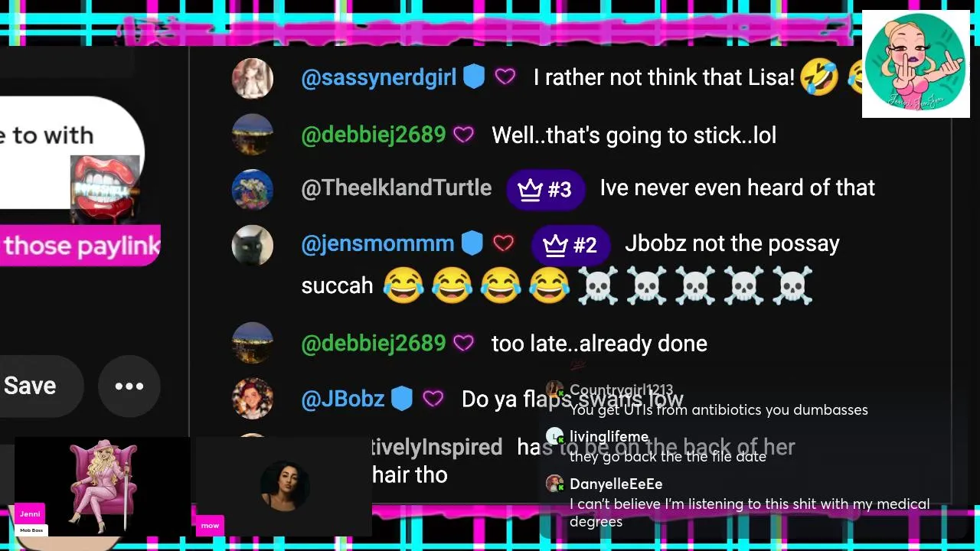Click the blonde cartoon logo in top-right corner
980x551 pixels.
(916, 64)
